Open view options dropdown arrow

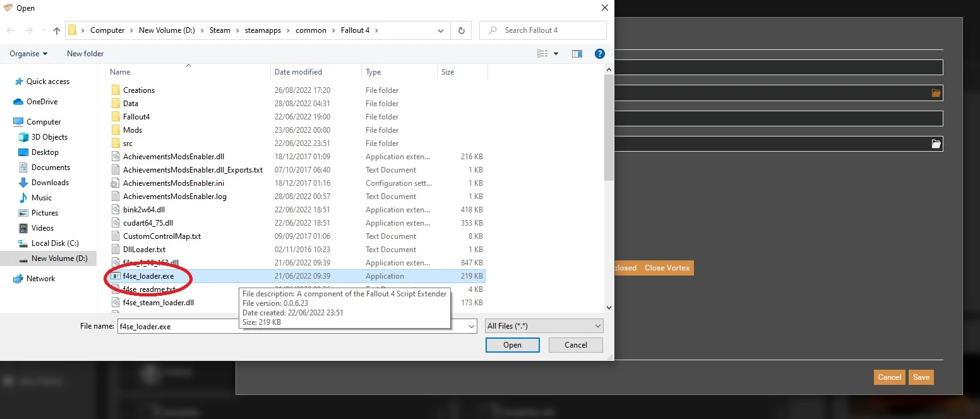[x=556, y=54]
